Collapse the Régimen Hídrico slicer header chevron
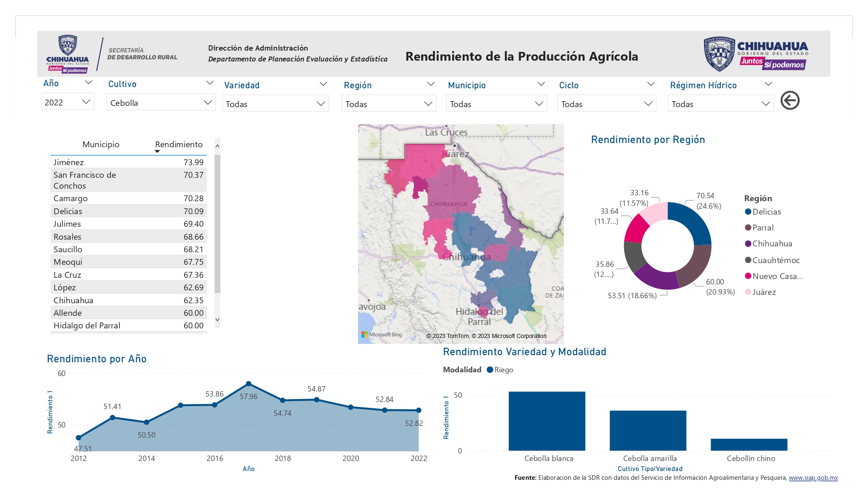 (768, 84)
